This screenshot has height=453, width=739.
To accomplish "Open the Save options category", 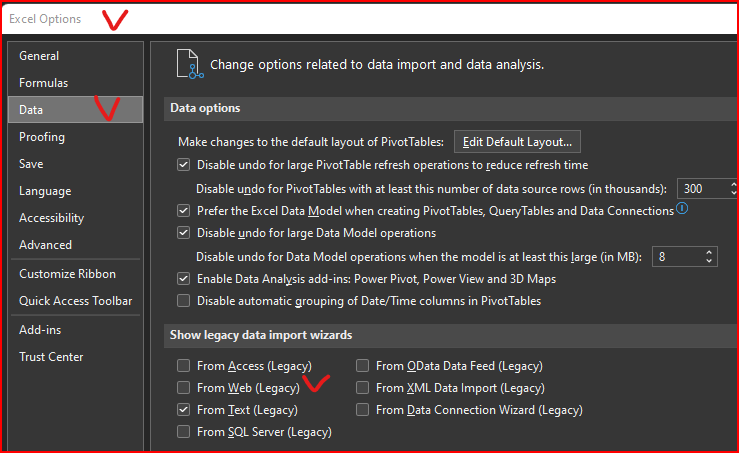I will coord(75,164).
